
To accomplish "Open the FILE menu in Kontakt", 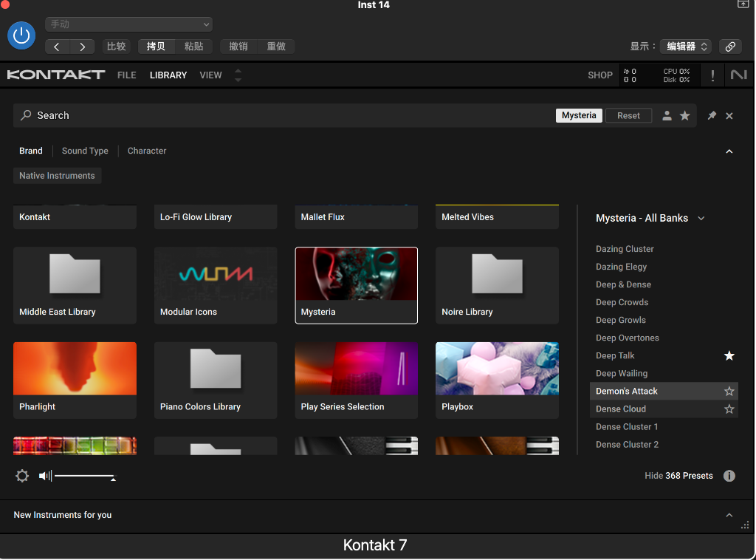I will [127, 75].
